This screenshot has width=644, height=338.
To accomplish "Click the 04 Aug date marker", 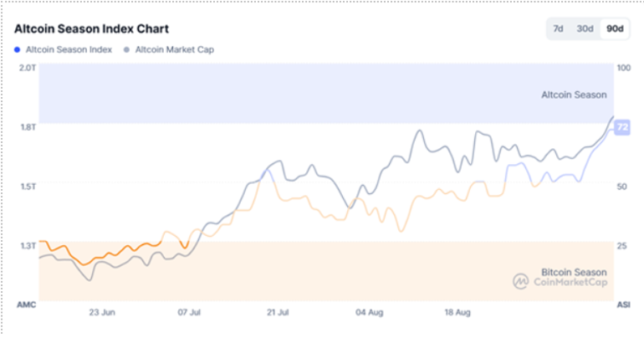I will coord(369,312).
